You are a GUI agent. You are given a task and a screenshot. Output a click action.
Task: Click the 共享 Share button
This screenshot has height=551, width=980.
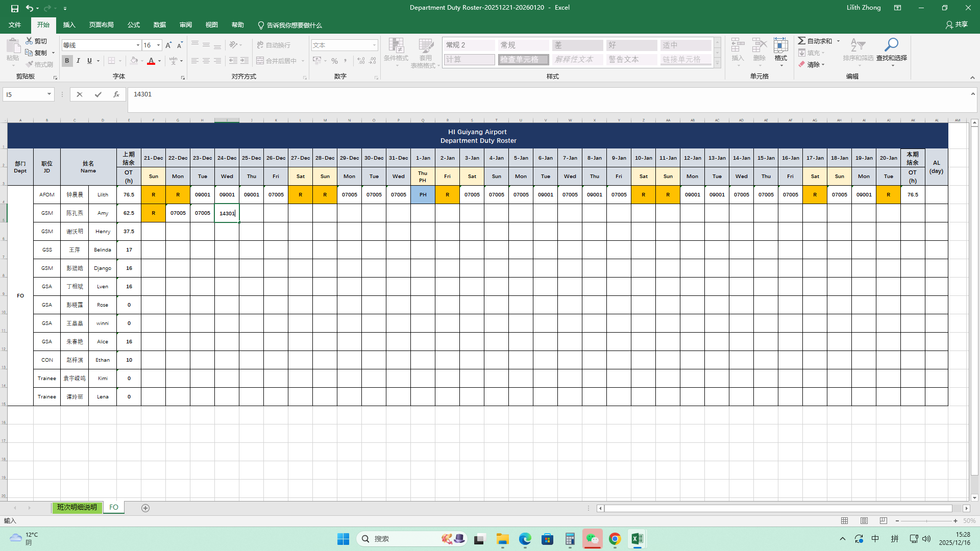tap(957, 24)
